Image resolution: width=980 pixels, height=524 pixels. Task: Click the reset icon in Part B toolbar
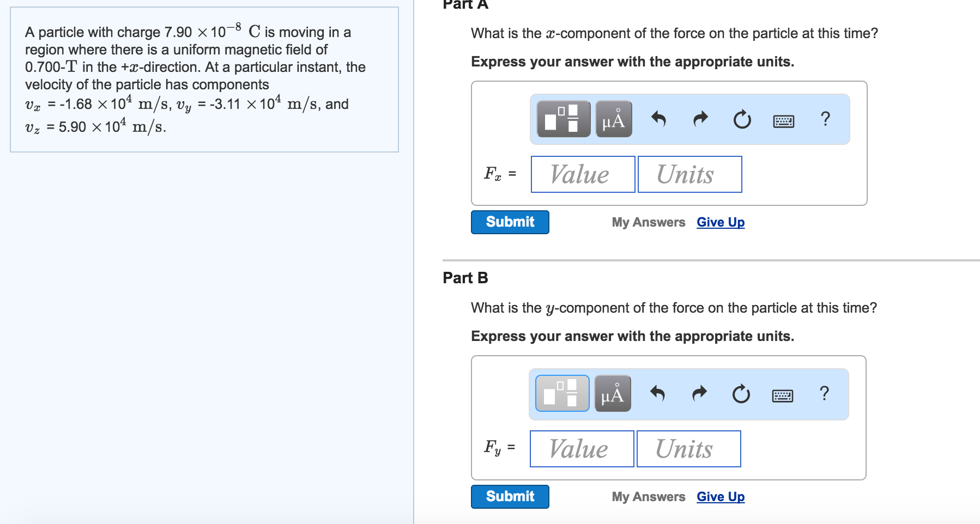[741, 394]
